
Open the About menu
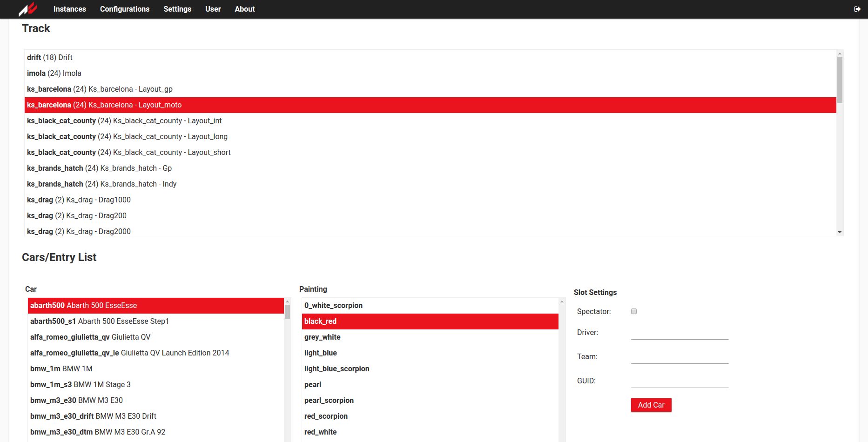(x=245, y=9)
